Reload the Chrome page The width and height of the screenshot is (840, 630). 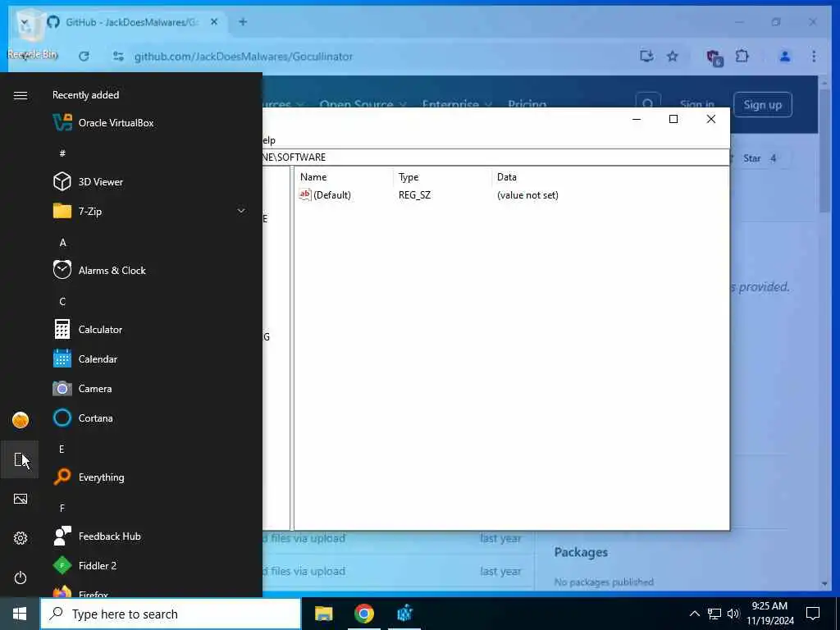(x=84, y=57)
